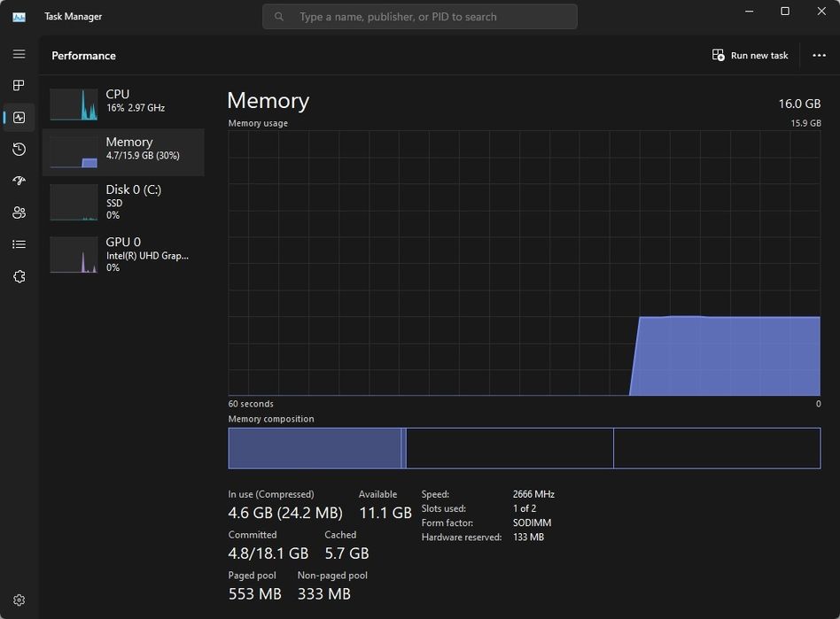Viewport: 840px width, 619px height.
Task: Open the hamburger navigation menu
Action: (x=19, y=54)
